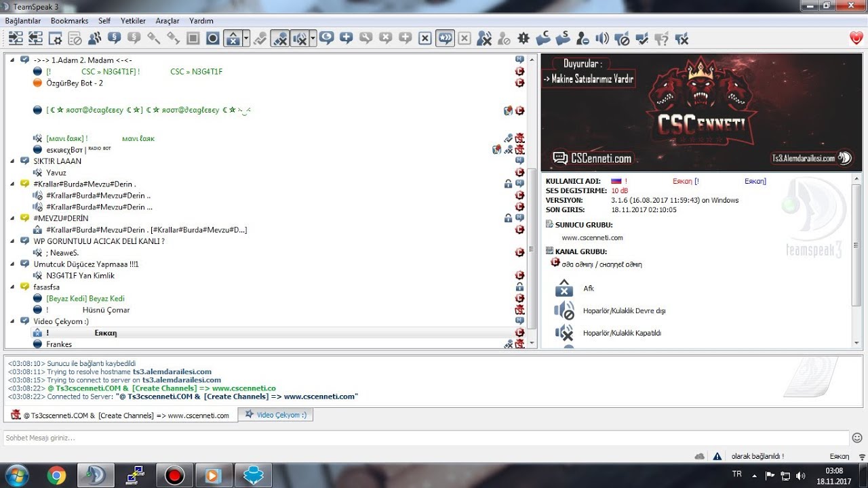This screenshot has width=868, height=488.
Task: Select user Beyaz Kedi
Action: 85,298
